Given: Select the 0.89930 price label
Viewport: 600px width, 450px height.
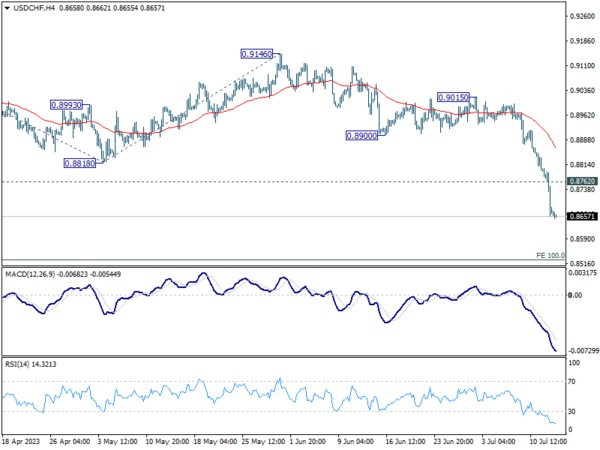Looking at the screenshot, I should pyautogui.click(x=67, y=105).
